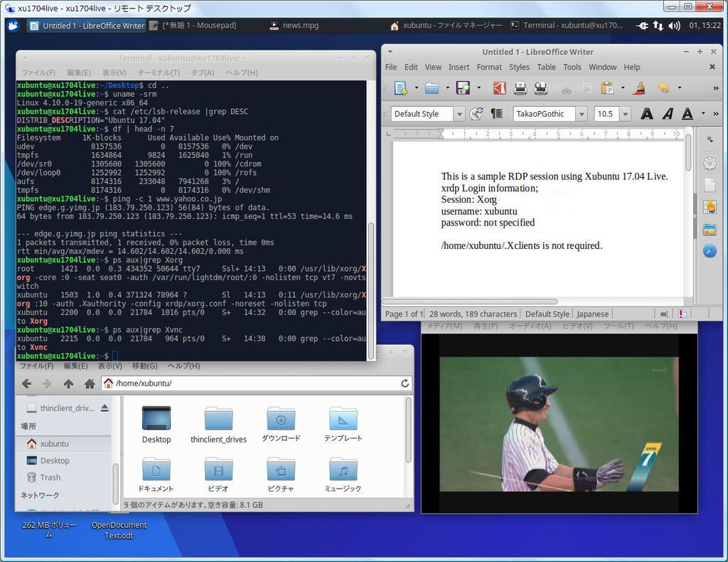The width and height of the screenshot is (728, 562).
Task: Click the Print icon in Writer
Action: (x=520, y=88)
